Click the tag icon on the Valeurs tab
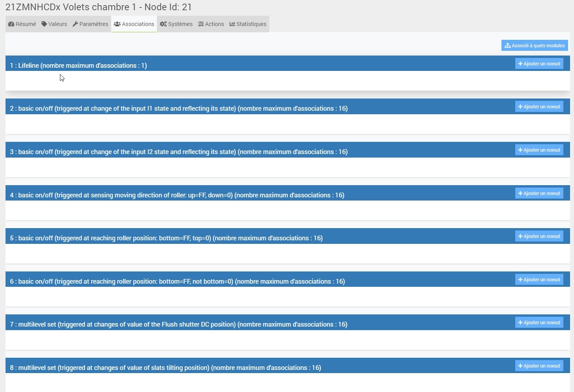This screenshot has width=574, height=392. pyautogui.click(x=44, y=24)
